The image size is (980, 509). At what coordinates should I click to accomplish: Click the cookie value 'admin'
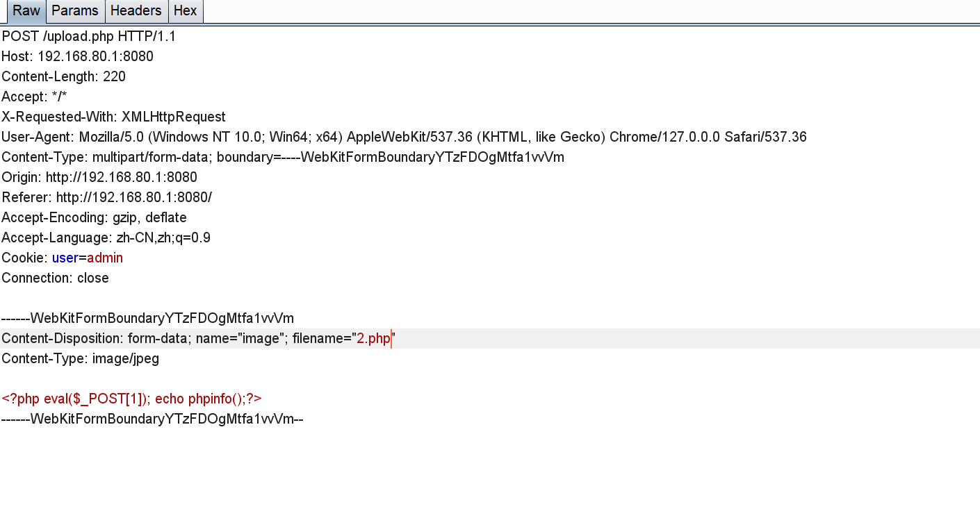(105, 258)
